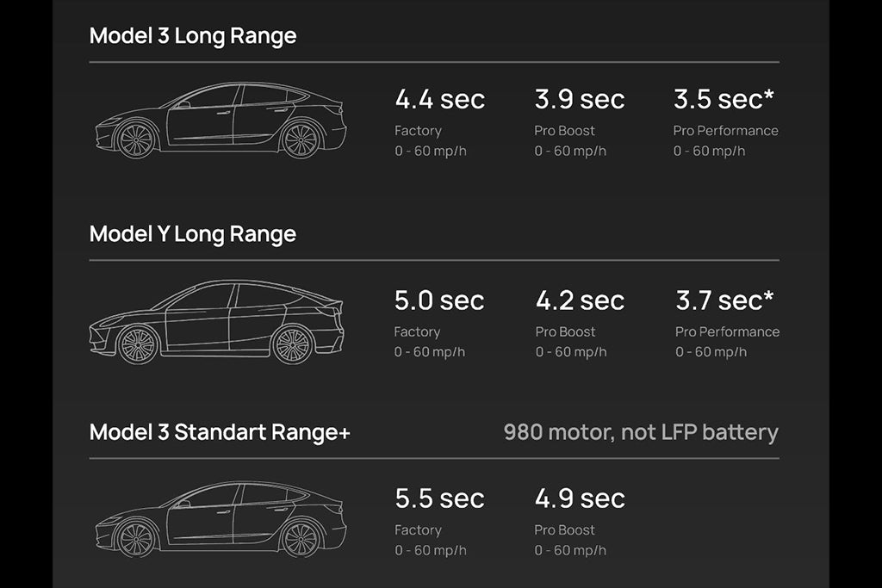Click the Pro Performance label under 3.7 sec*
882x588 pixels.
[x=727, y=332]
